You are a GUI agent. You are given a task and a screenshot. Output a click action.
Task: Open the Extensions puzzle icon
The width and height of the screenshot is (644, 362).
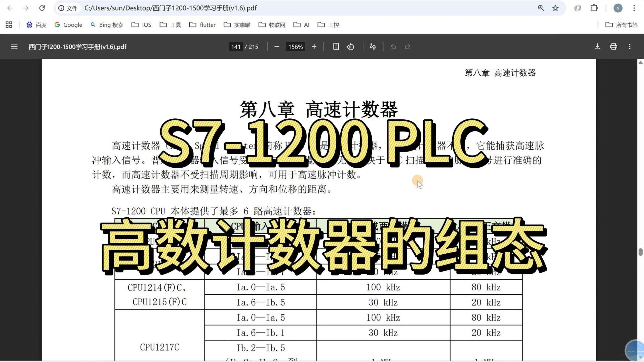[594, 8]
